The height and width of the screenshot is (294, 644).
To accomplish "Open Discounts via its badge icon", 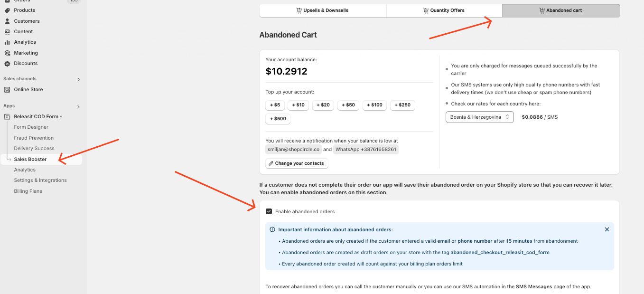I will [7, 64].
